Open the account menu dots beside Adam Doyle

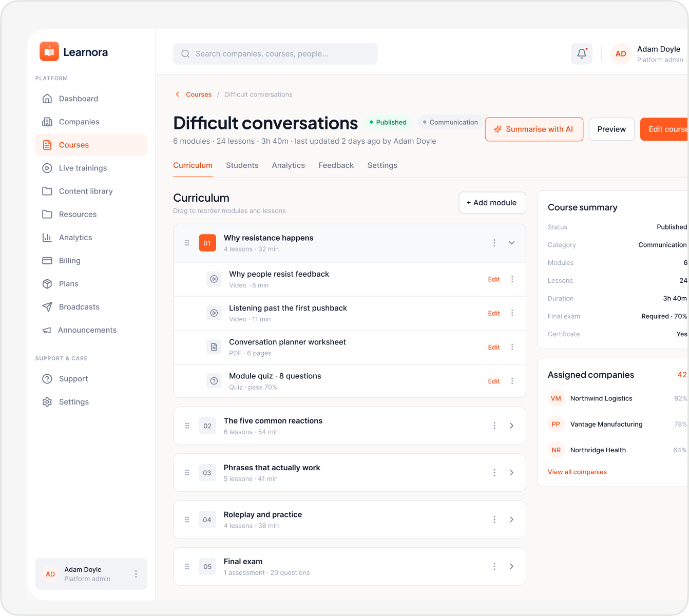(136, 574)
